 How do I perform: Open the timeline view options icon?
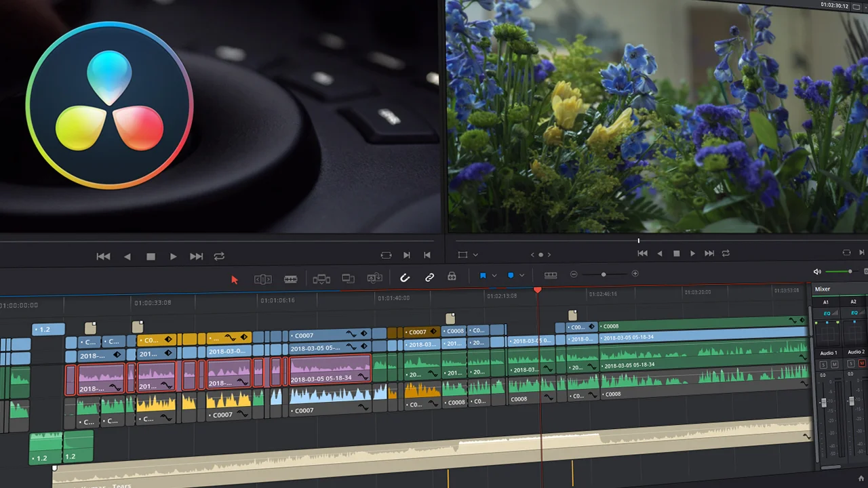[x=551, y=275]
